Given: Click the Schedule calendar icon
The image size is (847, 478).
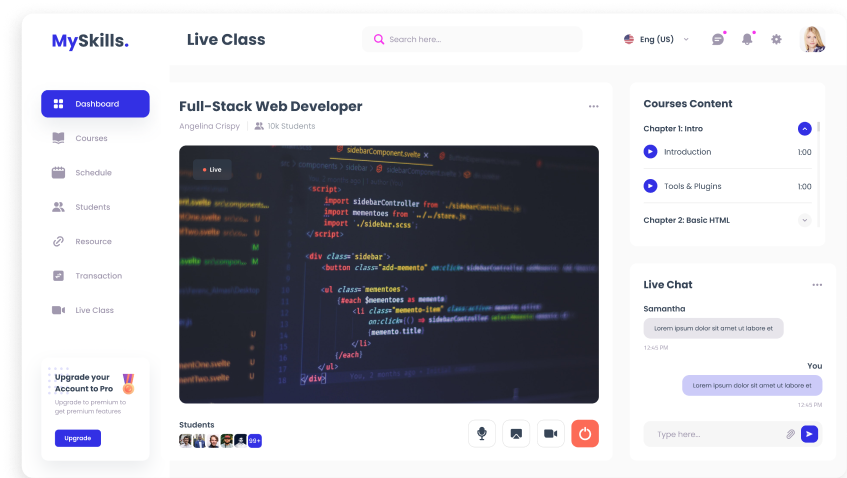Looking at the screenshot, I should click(x=58, y=173).
